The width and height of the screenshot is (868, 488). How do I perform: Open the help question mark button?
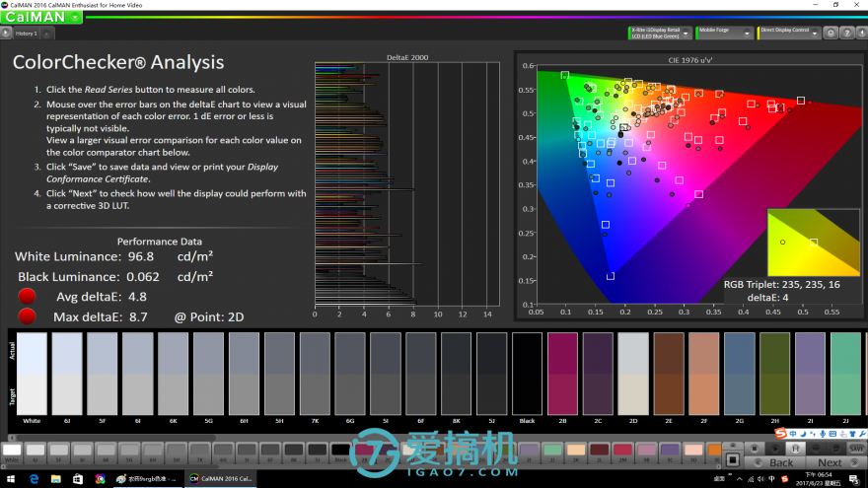[x=847, y=34]
